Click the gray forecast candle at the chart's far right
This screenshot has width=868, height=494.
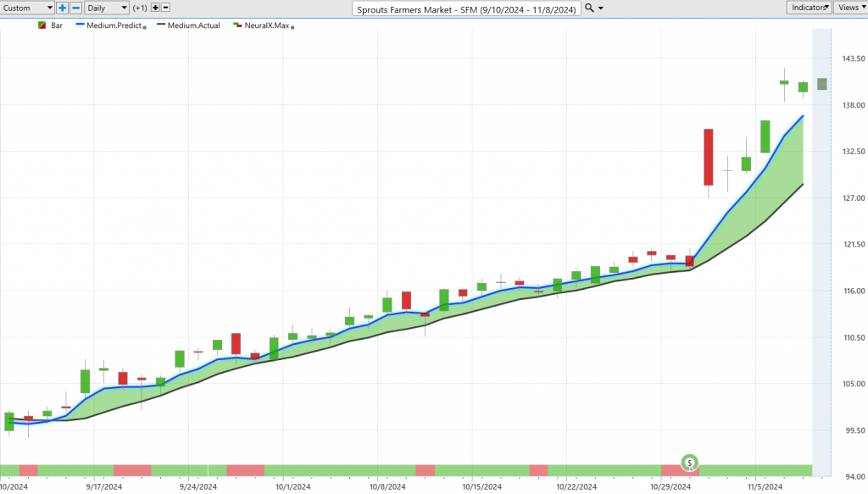[822, 84]
